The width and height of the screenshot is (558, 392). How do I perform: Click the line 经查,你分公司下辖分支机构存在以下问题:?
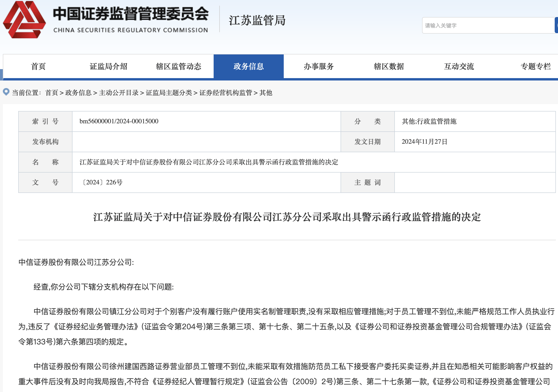[x=103, y=287]
